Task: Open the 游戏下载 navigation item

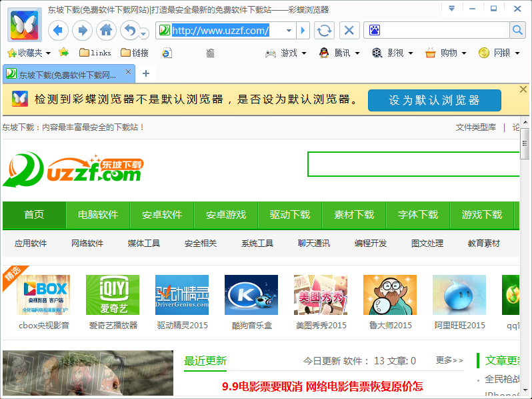Action: (482, 215)
